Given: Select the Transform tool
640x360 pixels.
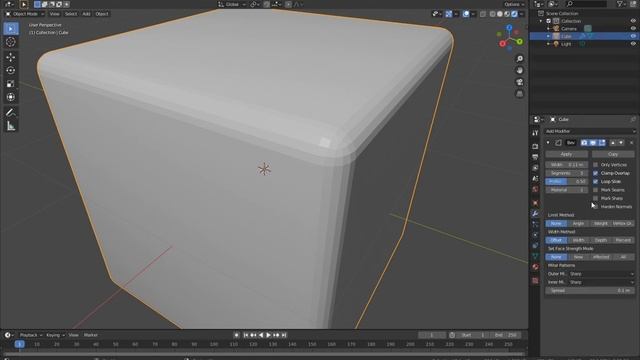Looking at the screenshot, I should pos(11,97).
